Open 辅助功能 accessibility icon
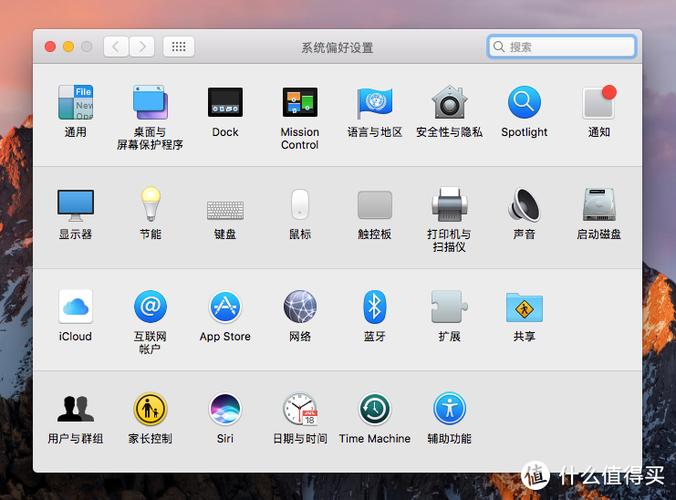The image size is (676, 500). pyautogui.click(x=450, y=409)
